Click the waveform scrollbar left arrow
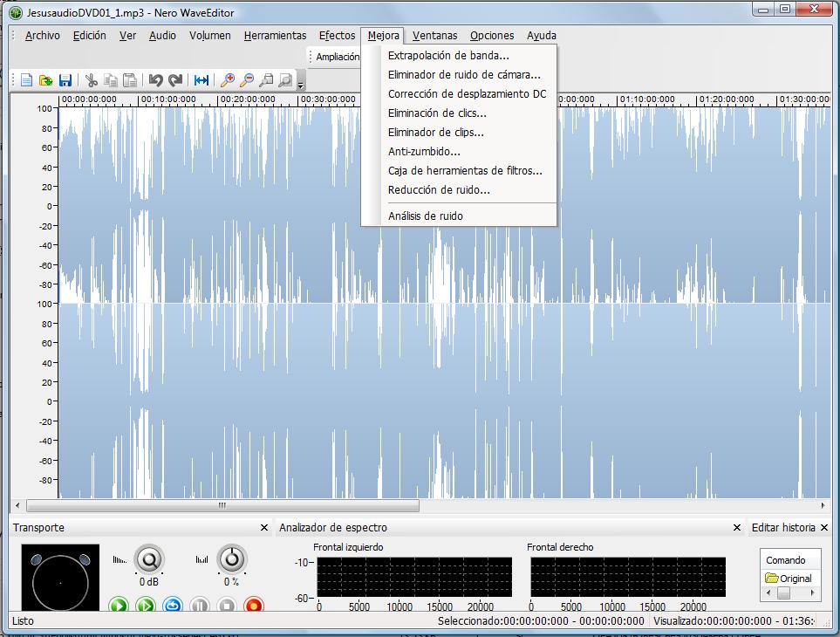Screen dimensions: 840x637 click(x=17, y=505)
